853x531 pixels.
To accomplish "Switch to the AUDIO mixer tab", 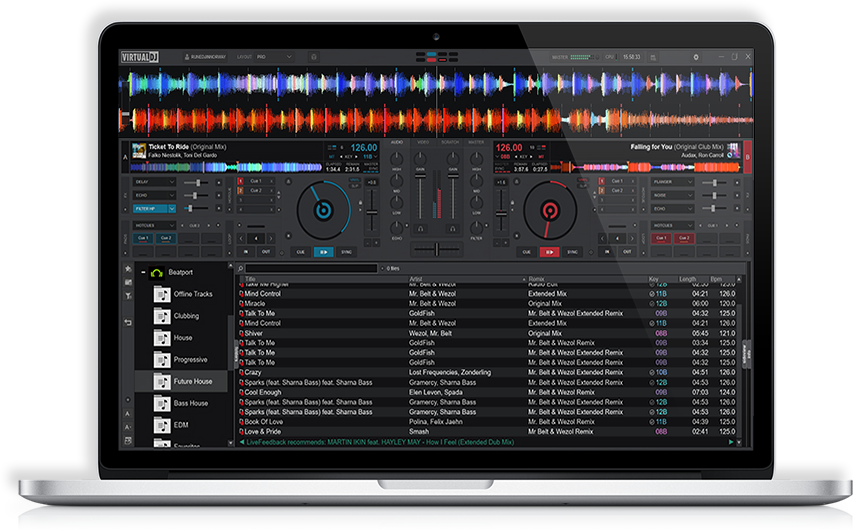I will [397, 142].
